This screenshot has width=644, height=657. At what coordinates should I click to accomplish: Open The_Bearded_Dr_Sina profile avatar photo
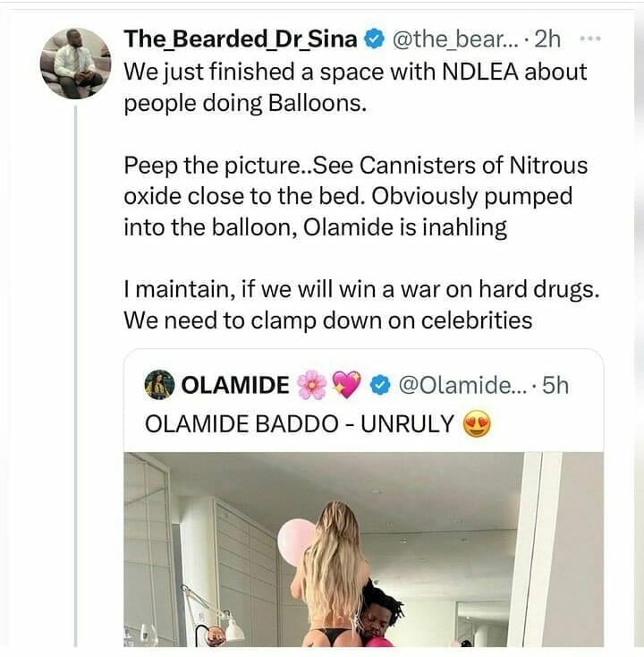tap(75, 64)
